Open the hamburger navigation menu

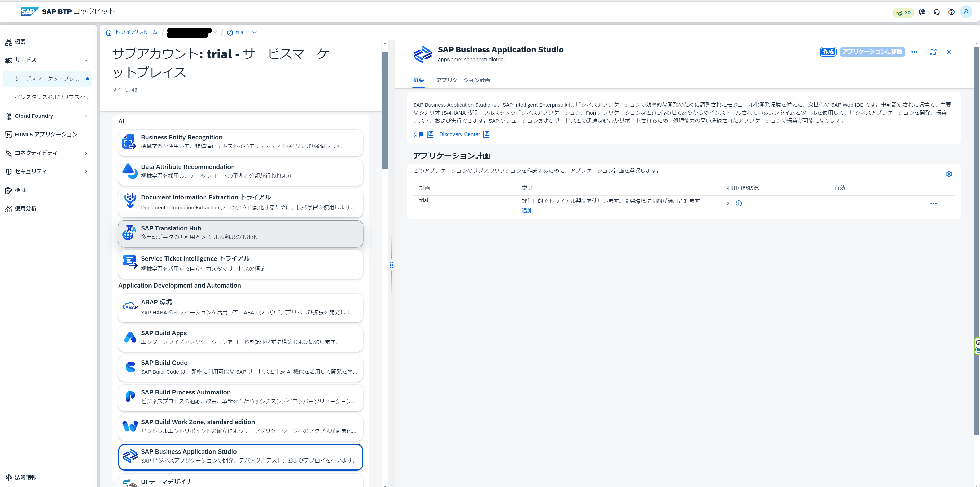(10, 12)
